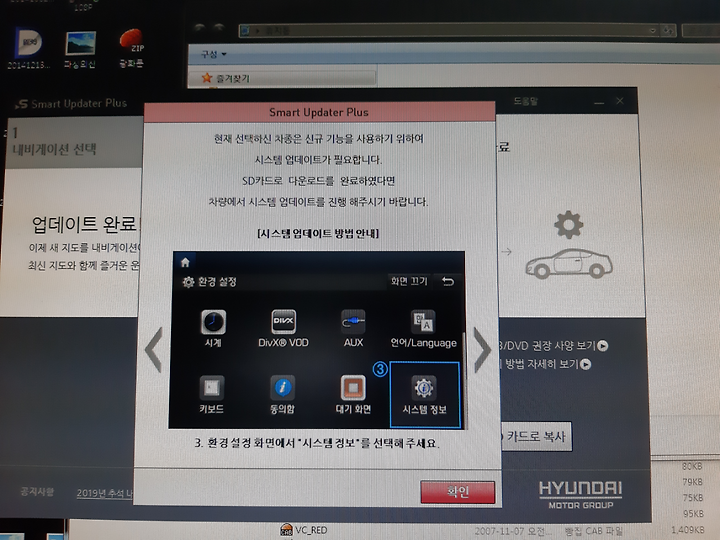
Task: Click the 1,409KB size cell of VC_RED
Action: point(687,530)
